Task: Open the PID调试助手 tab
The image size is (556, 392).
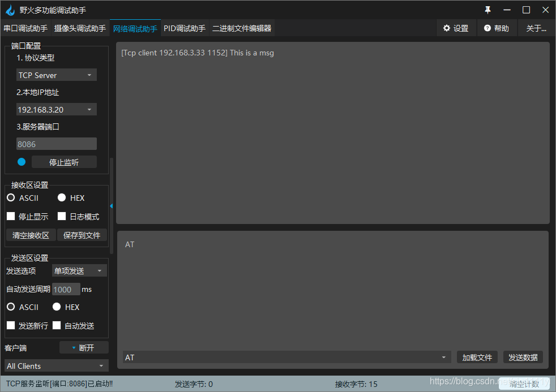Action: tap(185, 28)
